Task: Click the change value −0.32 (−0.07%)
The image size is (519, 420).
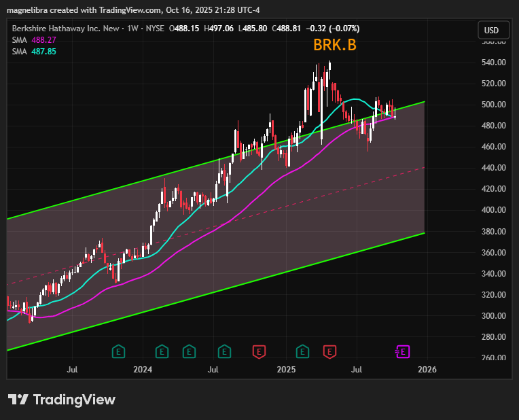Action: (333, 29)
